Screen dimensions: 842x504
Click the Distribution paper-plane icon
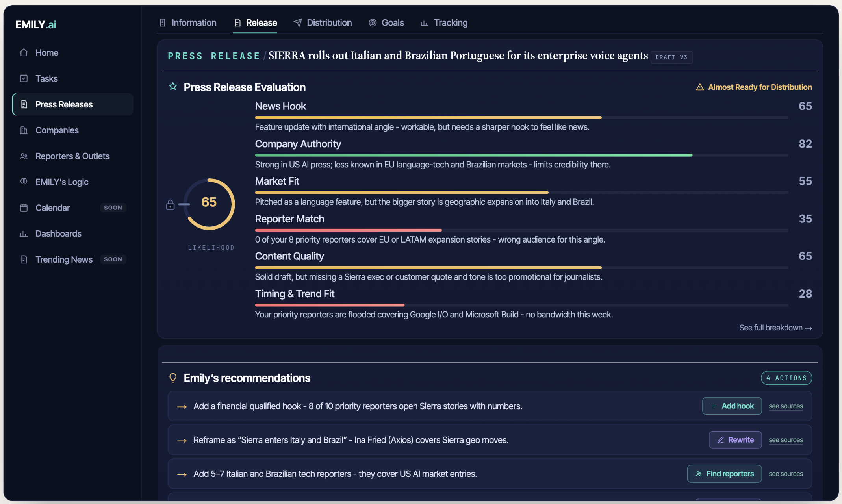(298, 23)
